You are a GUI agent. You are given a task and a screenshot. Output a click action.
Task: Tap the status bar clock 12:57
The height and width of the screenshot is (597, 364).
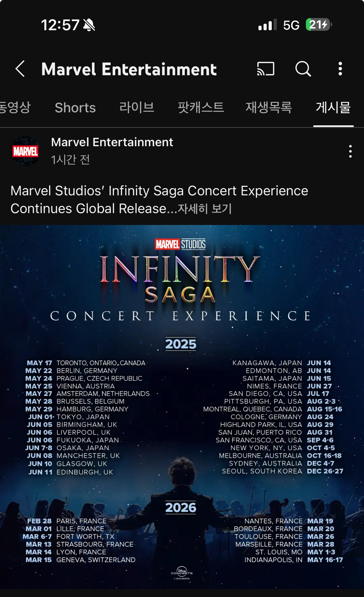(x=60, y=25)
